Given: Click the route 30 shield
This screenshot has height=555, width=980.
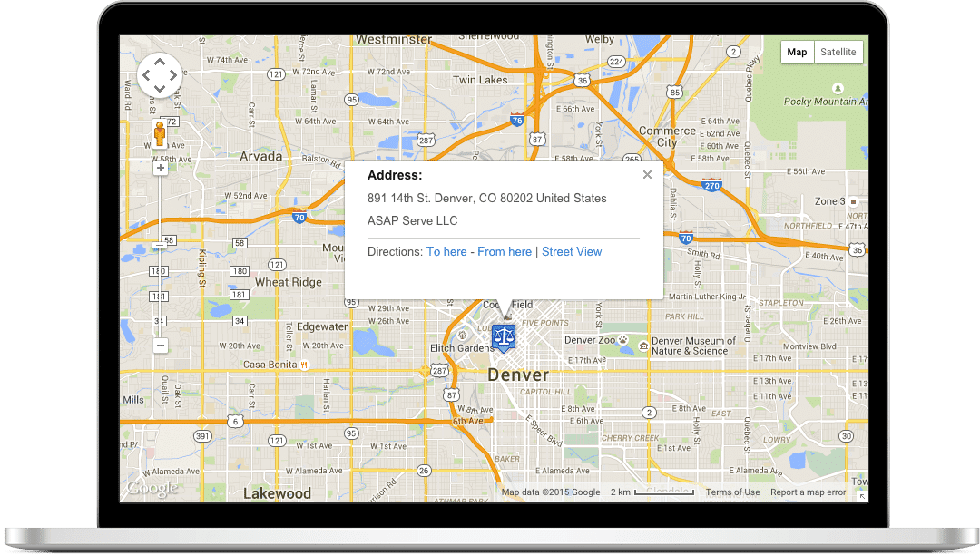Looking at the screenshot, I should click(x=847, y=436).
